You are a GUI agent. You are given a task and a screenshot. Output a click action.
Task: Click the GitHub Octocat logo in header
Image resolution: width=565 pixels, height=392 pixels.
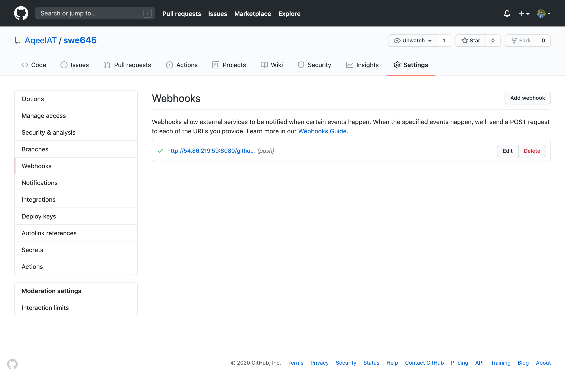pos(21,13)
